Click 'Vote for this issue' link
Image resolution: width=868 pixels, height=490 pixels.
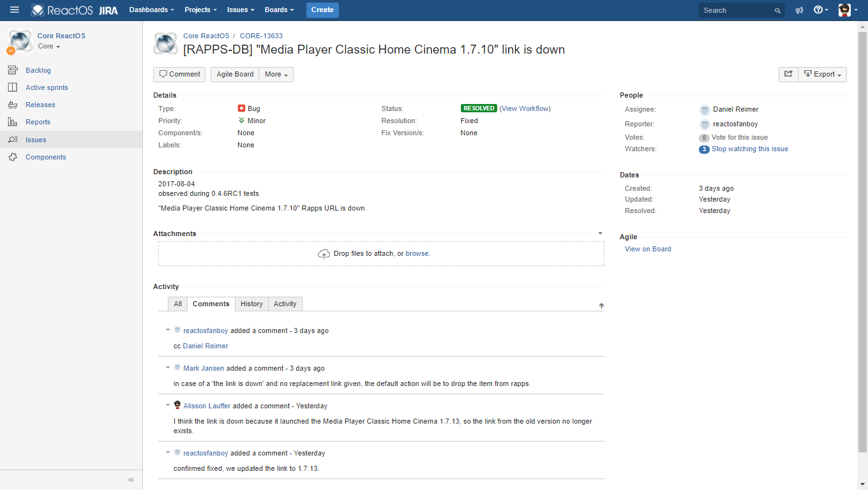pos(740,138)
